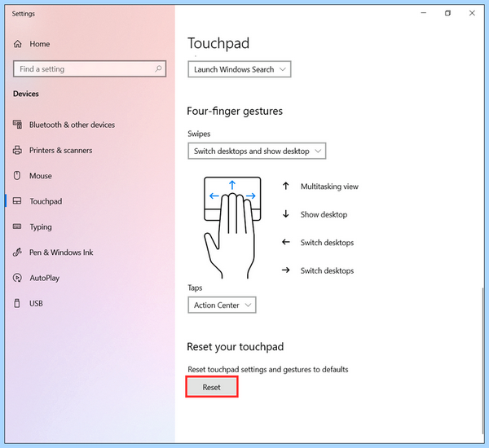The image size is (489, 448).
Task: Click the Printers & scanners icon
Action: [x=17, y=150]
